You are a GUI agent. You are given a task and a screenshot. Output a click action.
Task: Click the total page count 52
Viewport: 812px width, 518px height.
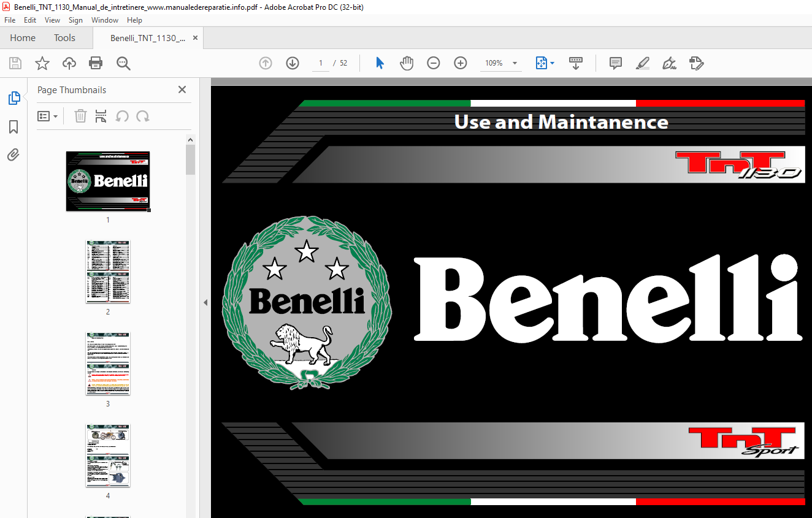[343, 63]
